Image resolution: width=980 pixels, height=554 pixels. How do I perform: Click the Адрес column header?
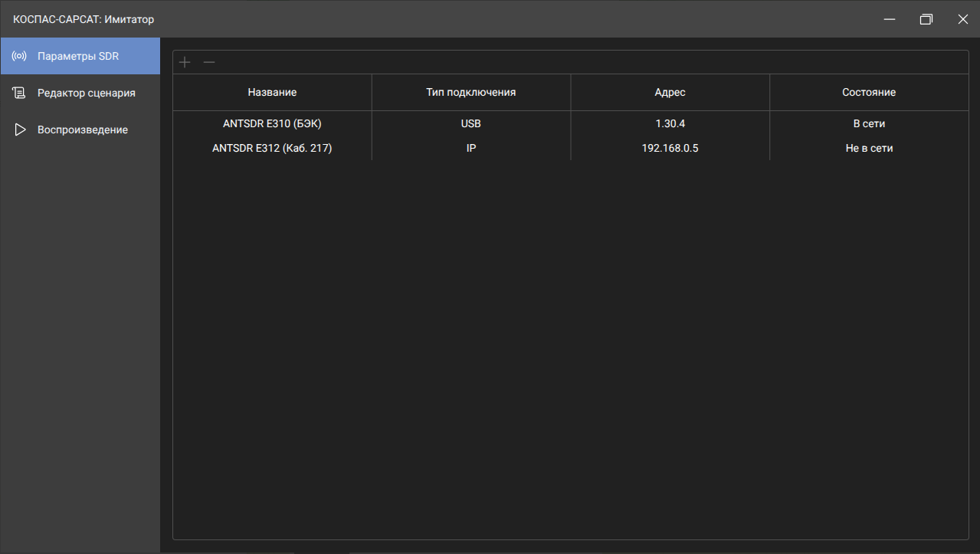(670, 92)
